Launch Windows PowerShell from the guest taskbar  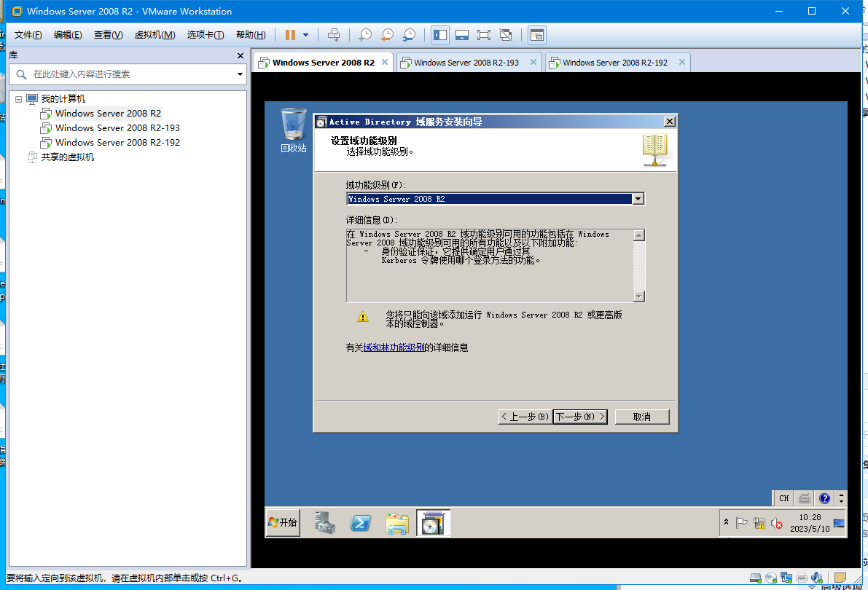pyautogui.click(x=361, y=522)
